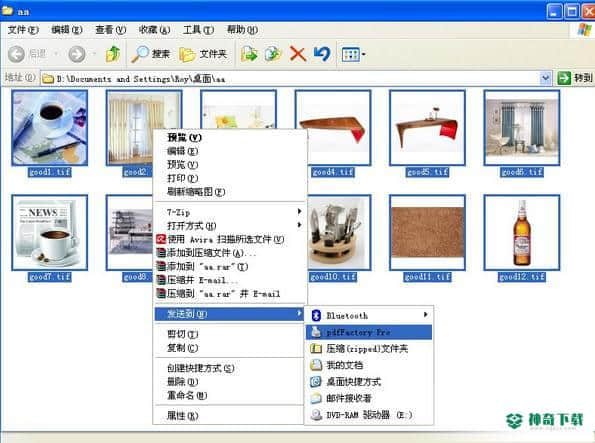This screenshot has width=595, height=443.
Task: Open the 编辑 (Edit) menu in menu bar
Action: coord(67,30)
